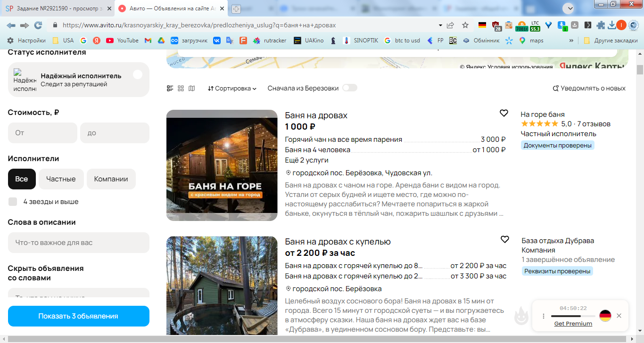
Task: Check '4 звезды и выше' checkbox
Action: (x=13, y=202)
